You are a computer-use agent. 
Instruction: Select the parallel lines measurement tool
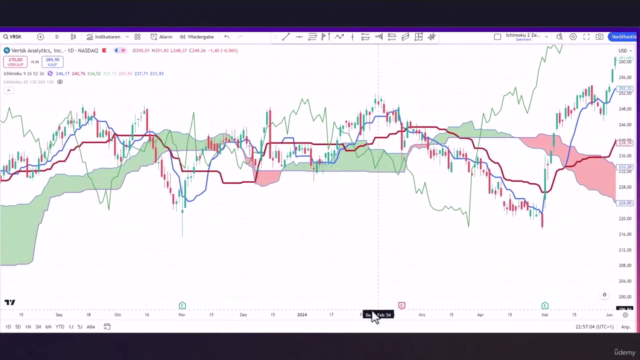coord(365,37)
